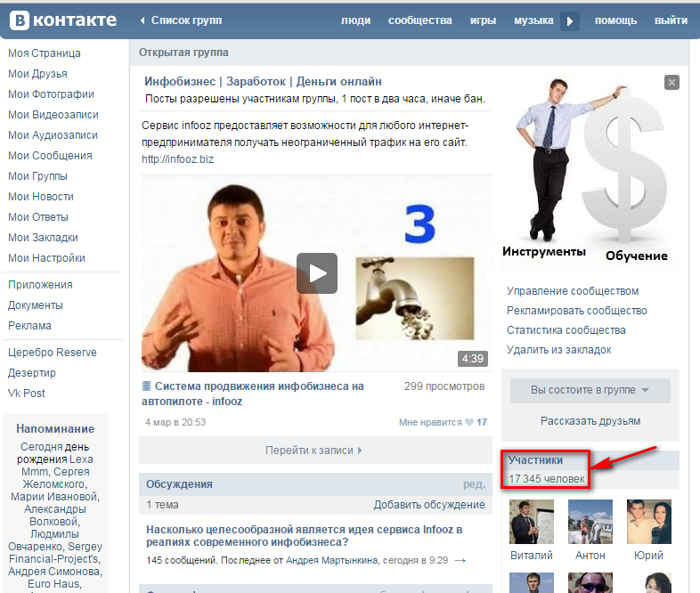This screenshot has width=700, height=593.
Task: Open Мои Новости
Action: (41, 197)
